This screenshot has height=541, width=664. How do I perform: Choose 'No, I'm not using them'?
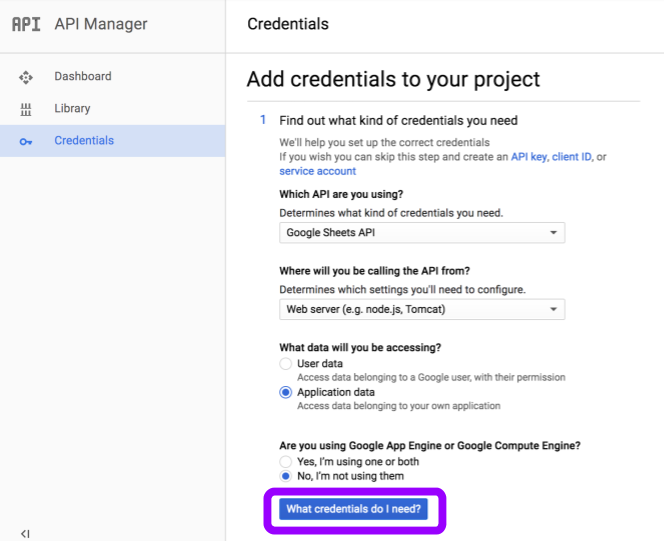point(286,476)
